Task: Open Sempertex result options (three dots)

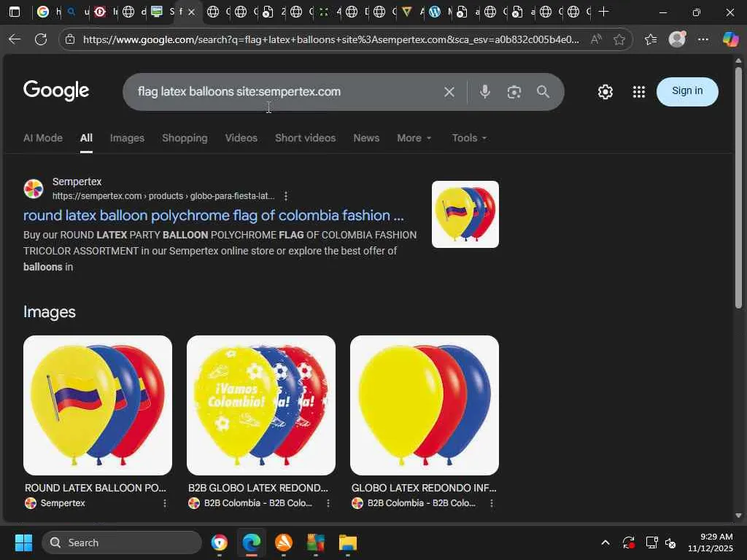Action: pos(286,195)
